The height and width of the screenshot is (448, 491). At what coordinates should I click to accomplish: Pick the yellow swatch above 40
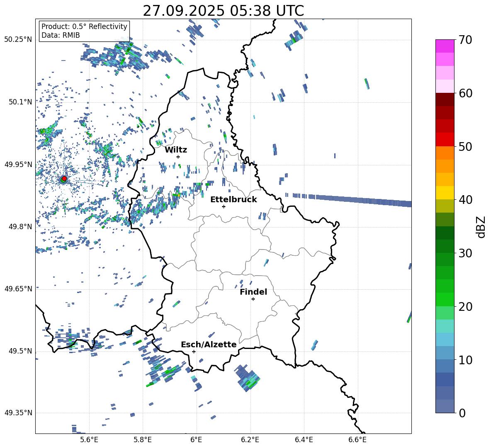(x=445, y=193)
